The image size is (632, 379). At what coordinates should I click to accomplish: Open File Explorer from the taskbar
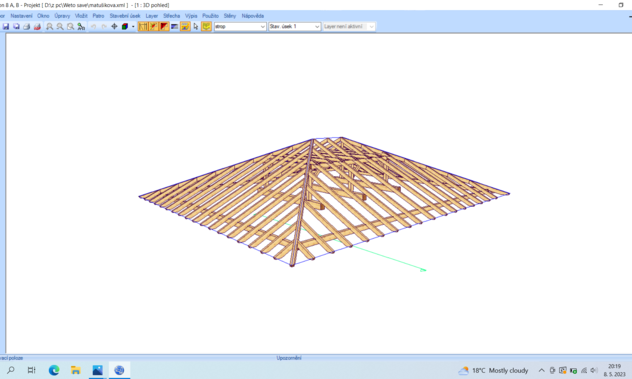coord(76,370)
